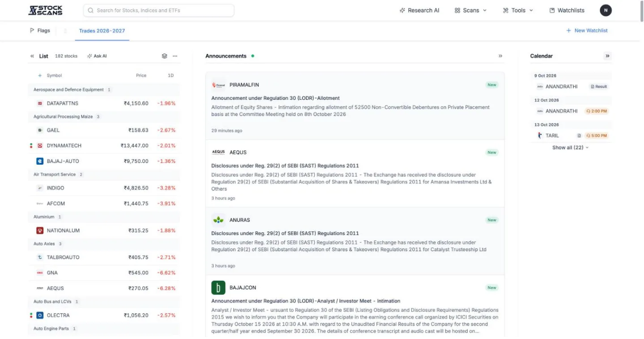Screen dimensions: 644x339
Task: Open the AEQUS announcement title
Action: 285,166
